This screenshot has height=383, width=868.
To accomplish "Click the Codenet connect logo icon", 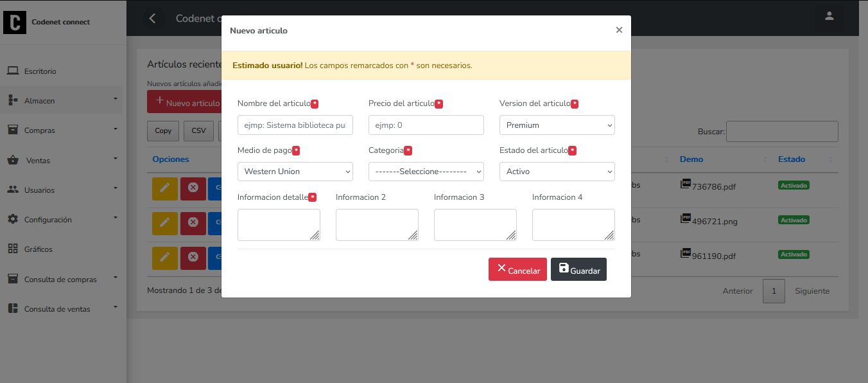I will coord(15,22).
